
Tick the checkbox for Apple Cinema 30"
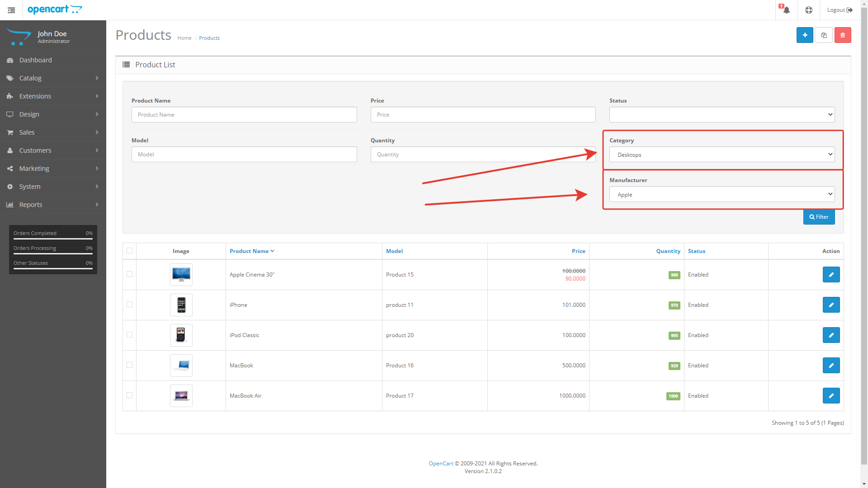(130, 274)
